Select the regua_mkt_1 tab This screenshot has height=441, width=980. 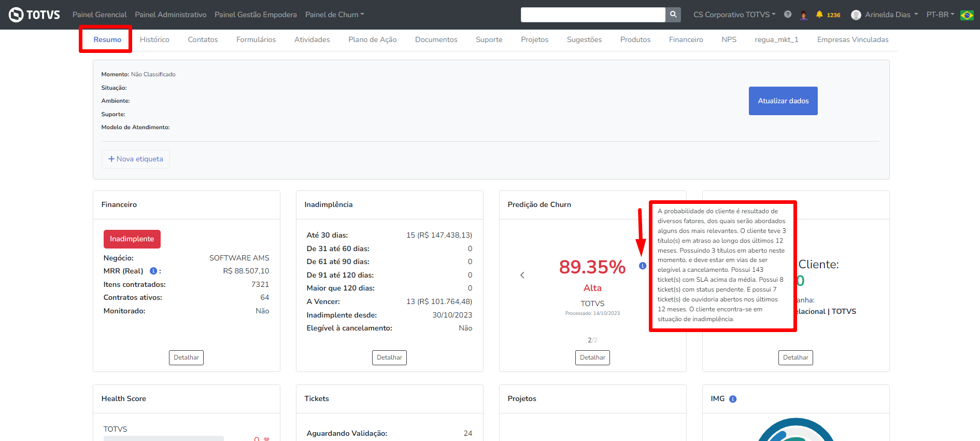[x=776, y=39]
